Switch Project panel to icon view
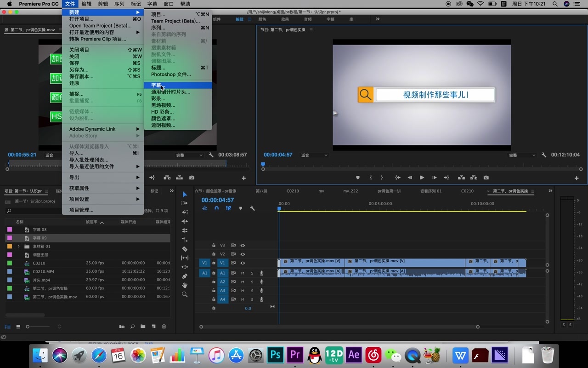Image resolution: width=588 pixels, height=368 pixels. tap(18, 327)
